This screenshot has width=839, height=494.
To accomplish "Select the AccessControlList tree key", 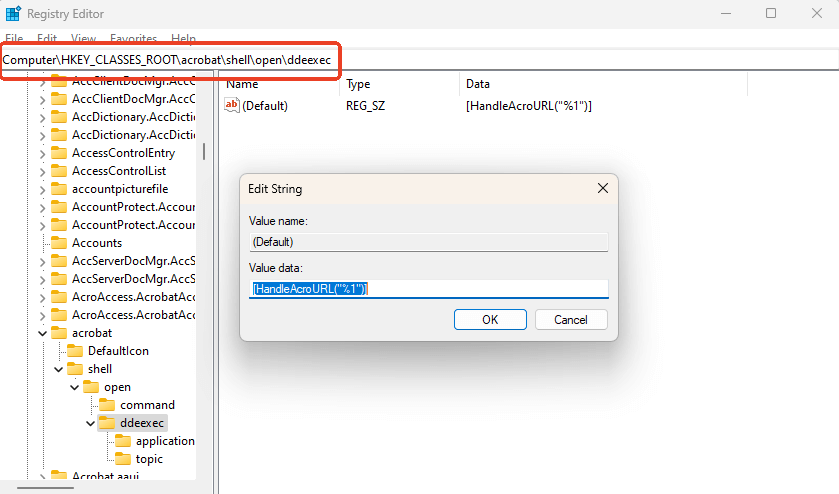I will 119,171.
